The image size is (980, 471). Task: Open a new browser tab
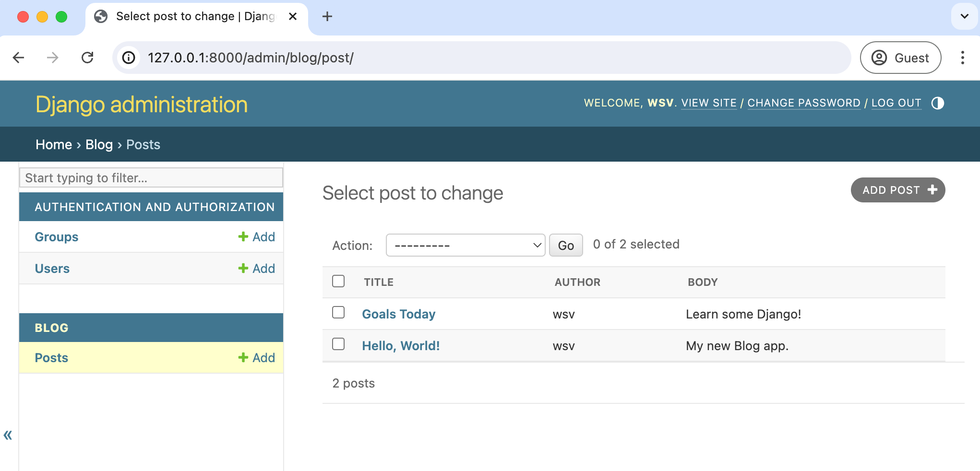pos(327,16)
